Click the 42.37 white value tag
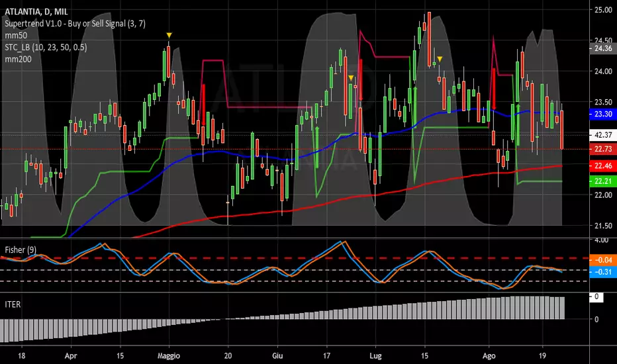 pos(603,135)
